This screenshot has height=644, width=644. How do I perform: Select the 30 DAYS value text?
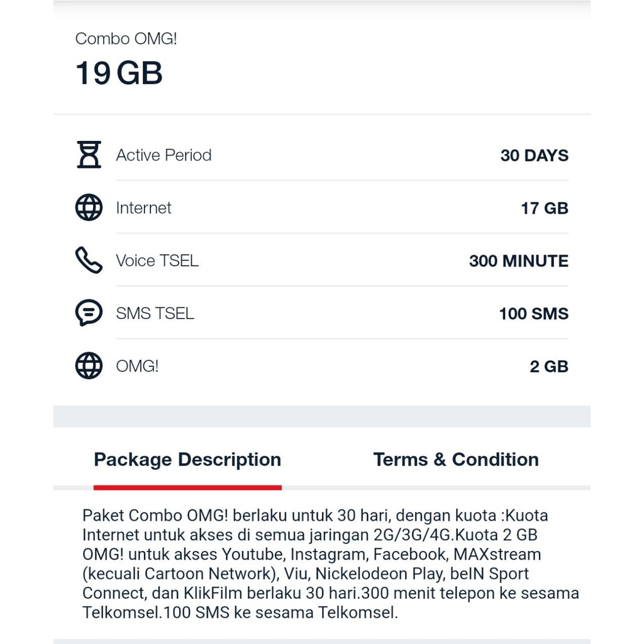pos(535,155)
